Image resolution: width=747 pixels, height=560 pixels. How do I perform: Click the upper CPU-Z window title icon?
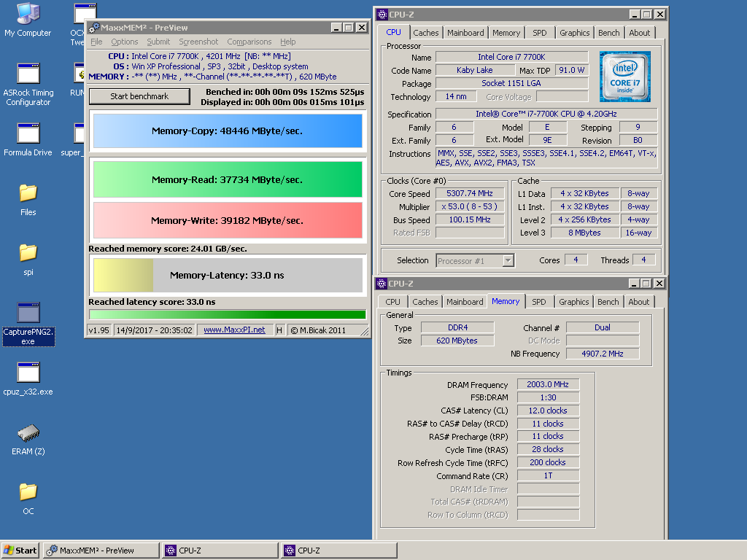382,15
